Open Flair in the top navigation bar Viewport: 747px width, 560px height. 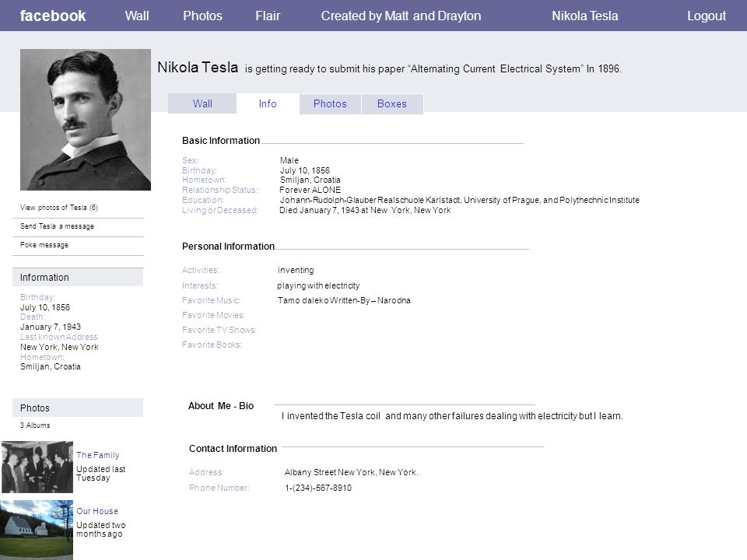coord(268,16)
